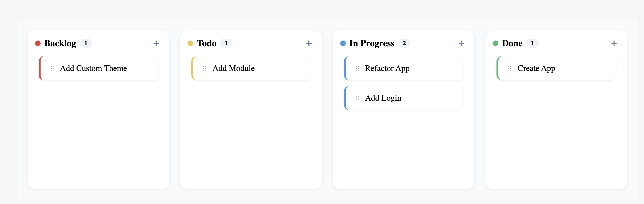Click the green status dot beside Done
The image size is (644, 204).
[496, 43]
